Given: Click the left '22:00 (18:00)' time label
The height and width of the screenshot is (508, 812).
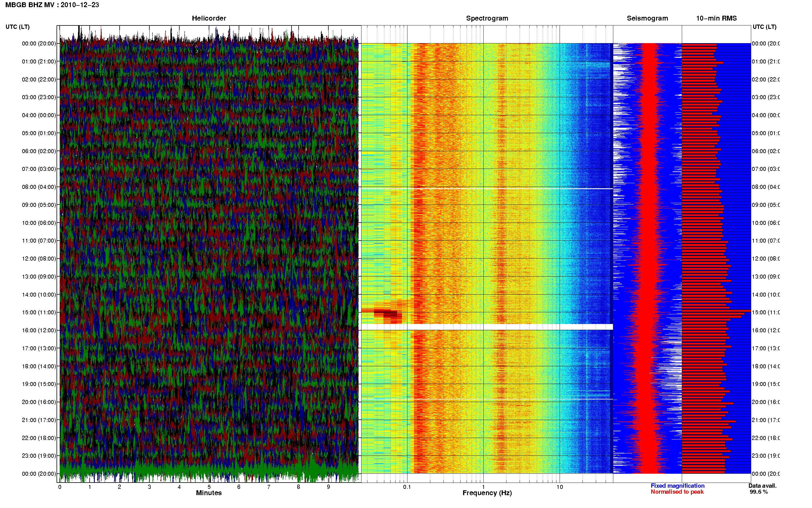Looking at the screenshot, I should [39, 438].
